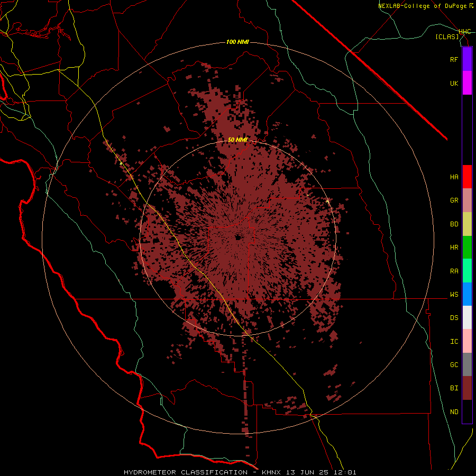
Task: Click the UK legend label
Action: [x=454, y=83]
